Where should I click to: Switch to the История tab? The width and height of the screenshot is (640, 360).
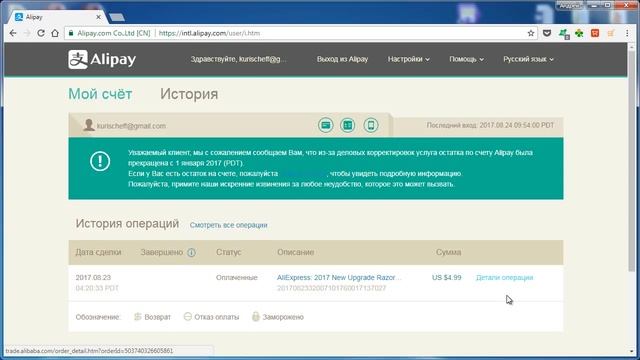pos(189,94)
